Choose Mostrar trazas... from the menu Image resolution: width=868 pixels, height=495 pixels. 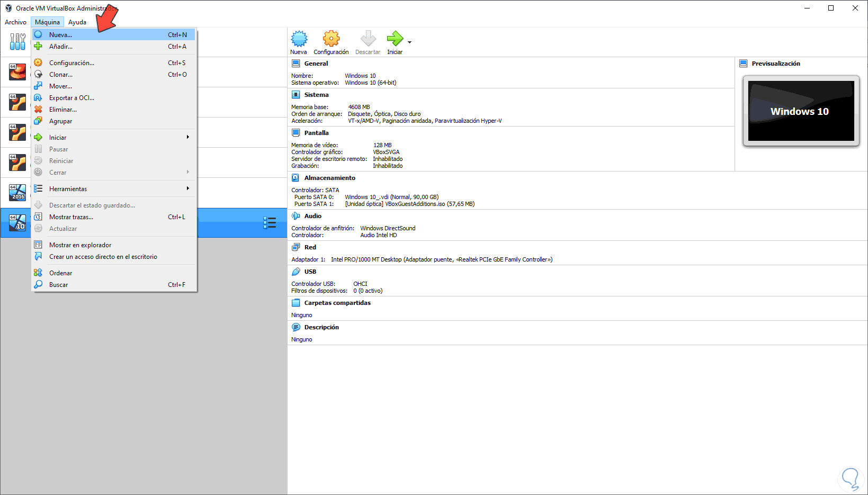pyautogui.click(x=113, y=217)
